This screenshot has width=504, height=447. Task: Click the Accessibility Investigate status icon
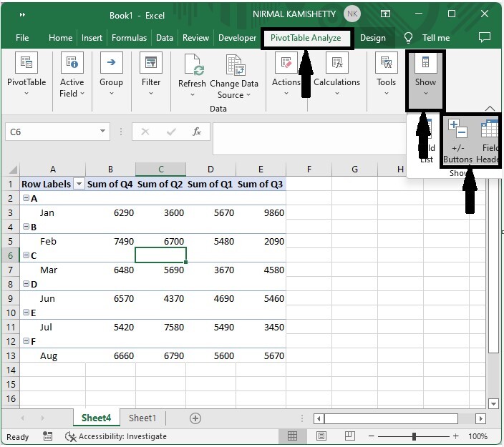click(71, 436)
